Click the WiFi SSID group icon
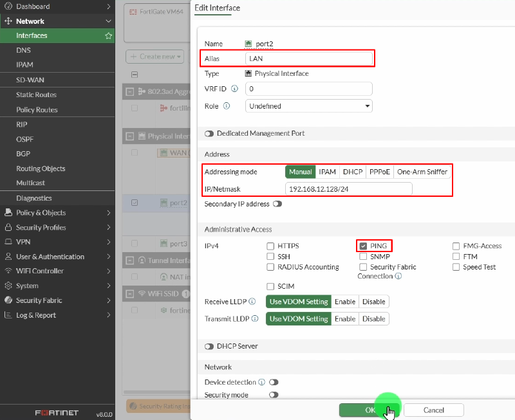This screenshot has width=515, height=420. pos(142,293)
